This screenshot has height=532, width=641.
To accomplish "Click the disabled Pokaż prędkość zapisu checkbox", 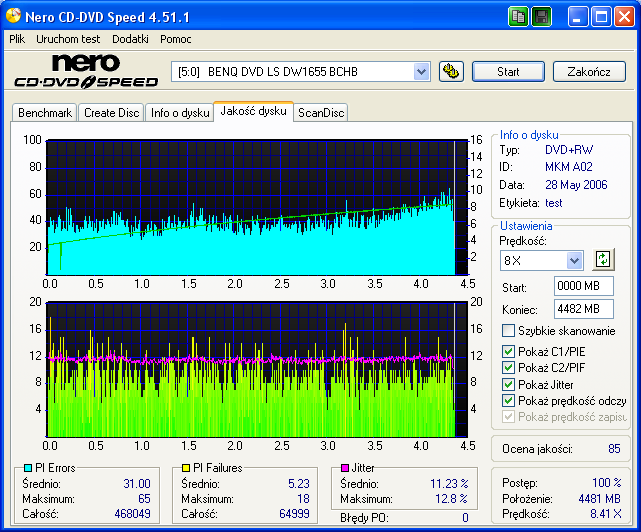I will (x=508, y=417).
